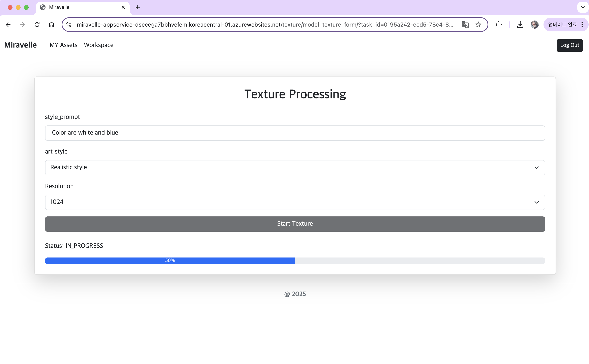
Task: Click the style_prompt label
Action: (x=62, y=117)
